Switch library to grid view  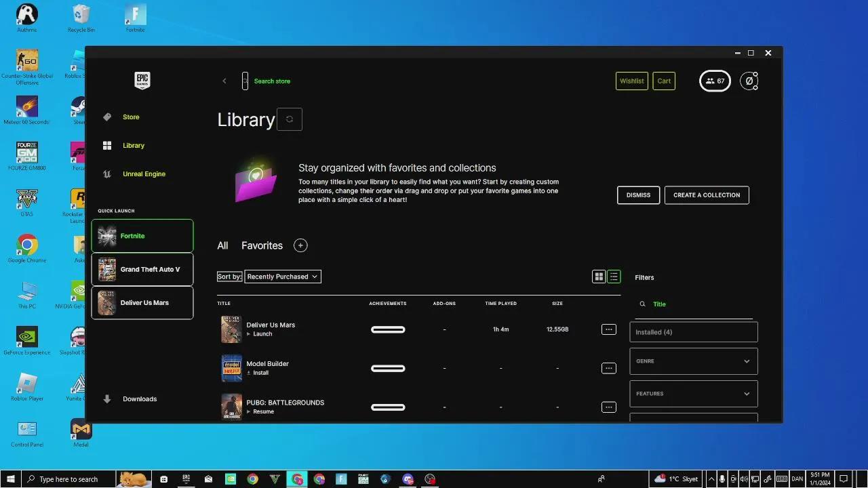[599, 277]
